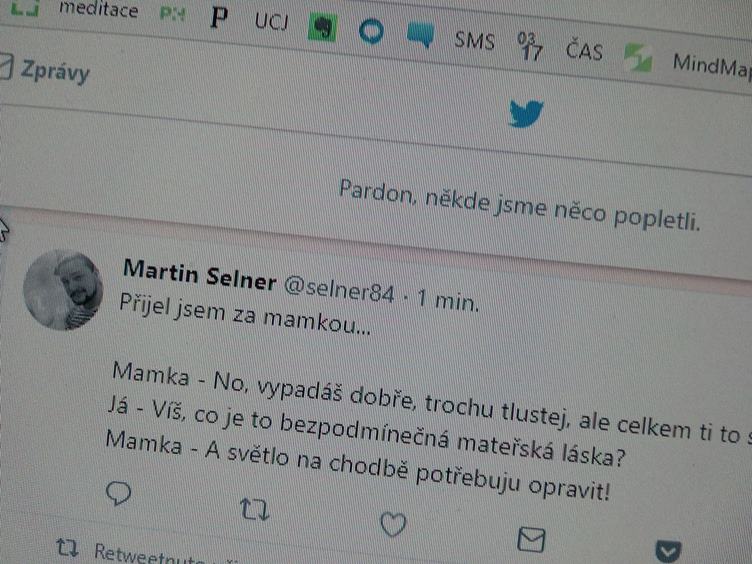Open the calendar 03 17 bookmark
The image size is (752, 564).
[530, 47]
